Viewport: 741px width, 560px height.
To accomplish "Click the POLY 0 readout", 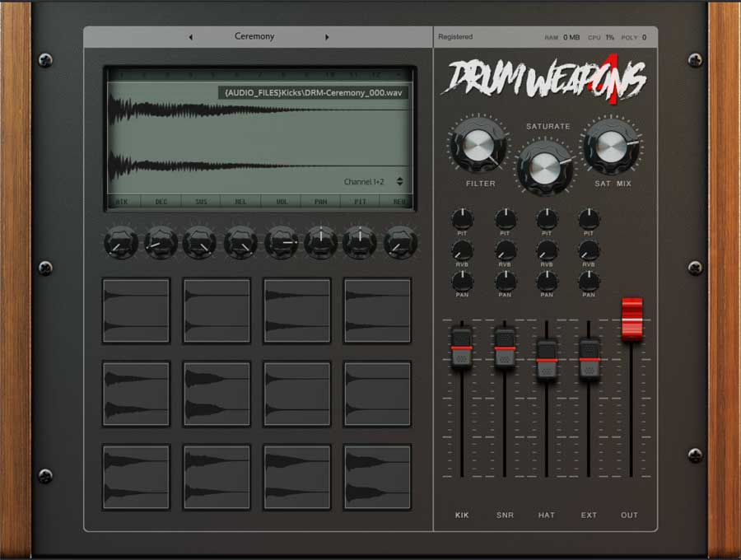I will coord(634,37).
